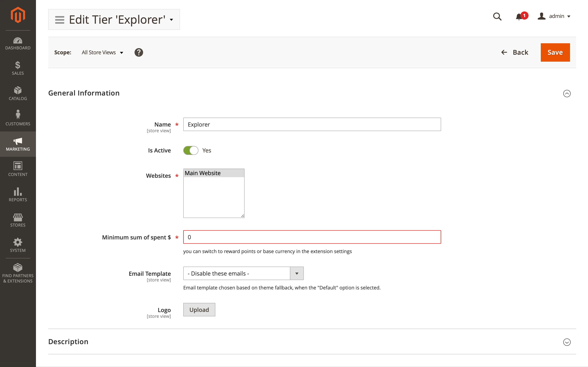This screenshot has width=588, height=367.
Task: Open the Edit Tier page title dropdown
Action: pos(171,20)
